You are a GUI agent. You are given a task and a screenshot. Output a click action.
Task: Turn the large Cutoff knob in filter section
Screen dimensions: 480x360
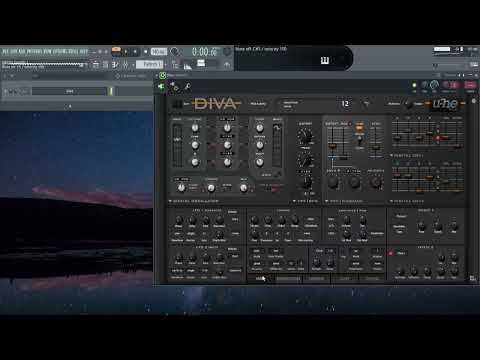tap(305, 136)
